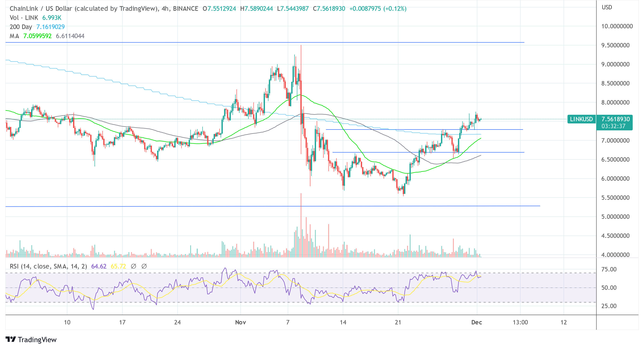The width and height of the screenshot is (644, 349).
Task: Click the TradingView logo at the bottom
Action: pyautogui.click(x=31, y=339)
